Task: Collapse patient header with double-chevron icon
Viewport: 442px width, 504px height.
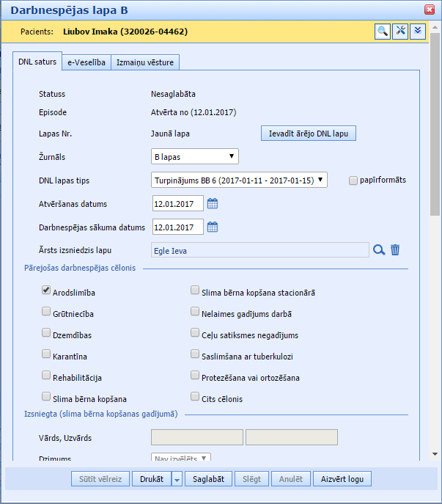Action: [418, 31]
